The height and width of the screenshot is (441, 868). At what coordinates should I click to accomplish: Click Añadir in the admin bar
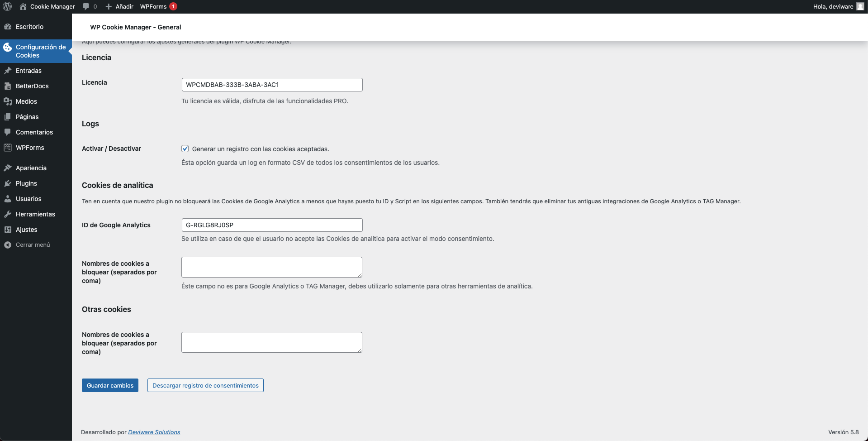[x=124, y=6]
